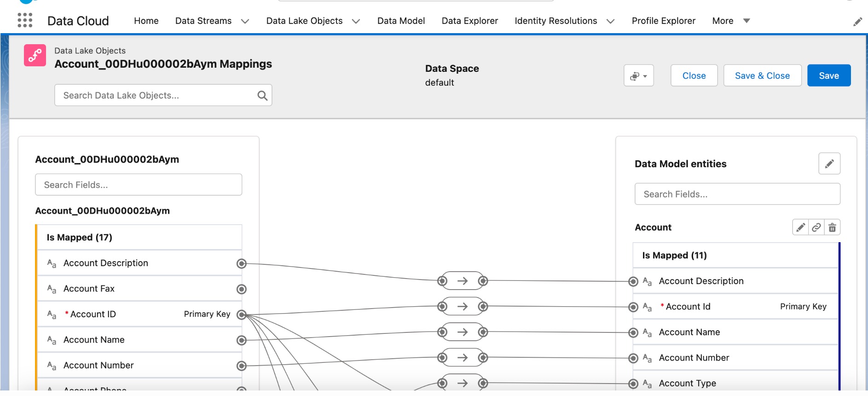Click search magnifier in Data Lake Objects search
Image resolution: width=868 pixels, height=396 pixels.
click(x=262, y=95)
